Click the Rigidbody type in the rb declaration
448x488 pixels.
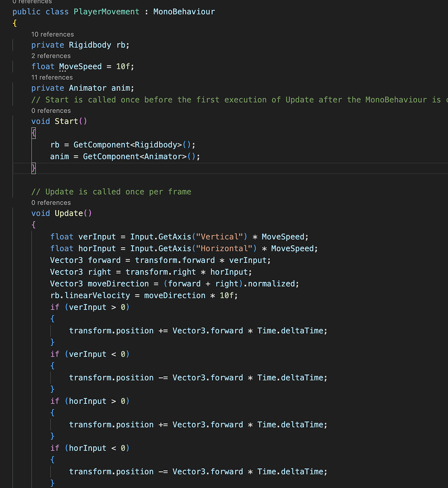(x=90, y=45)
